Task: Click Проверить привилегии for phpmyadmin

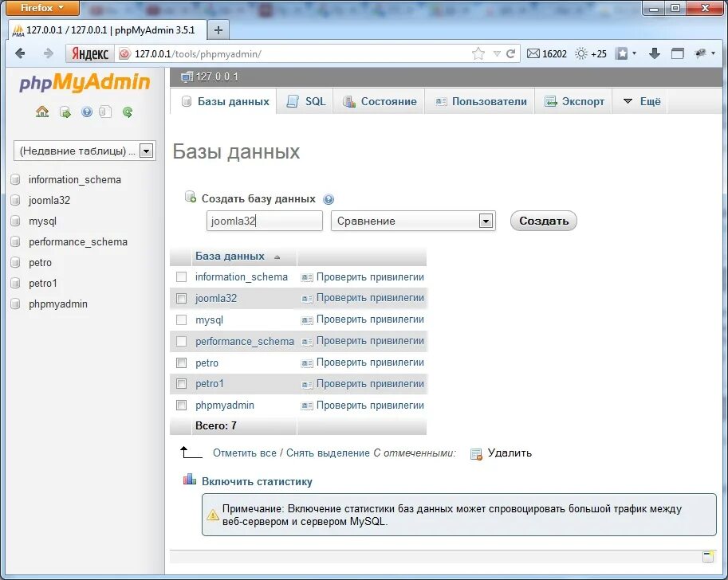Action: [370, 405]
